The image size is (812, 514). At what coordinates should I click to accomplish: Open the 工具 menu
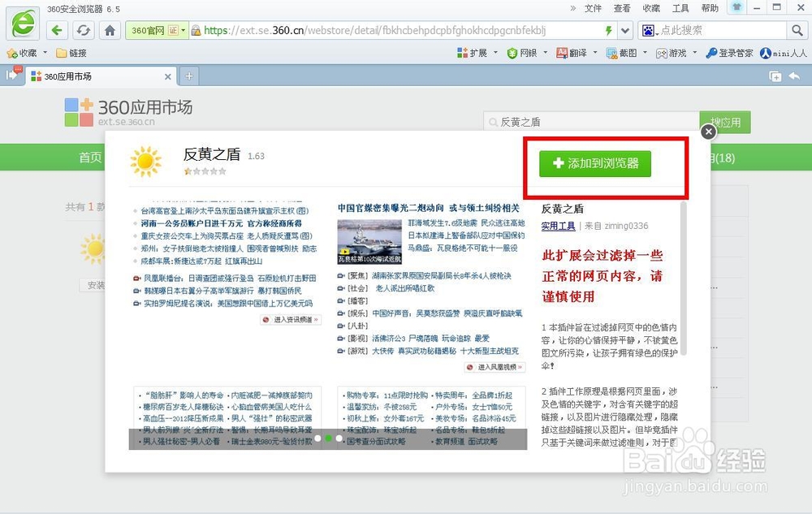click(x=680, y=9)
